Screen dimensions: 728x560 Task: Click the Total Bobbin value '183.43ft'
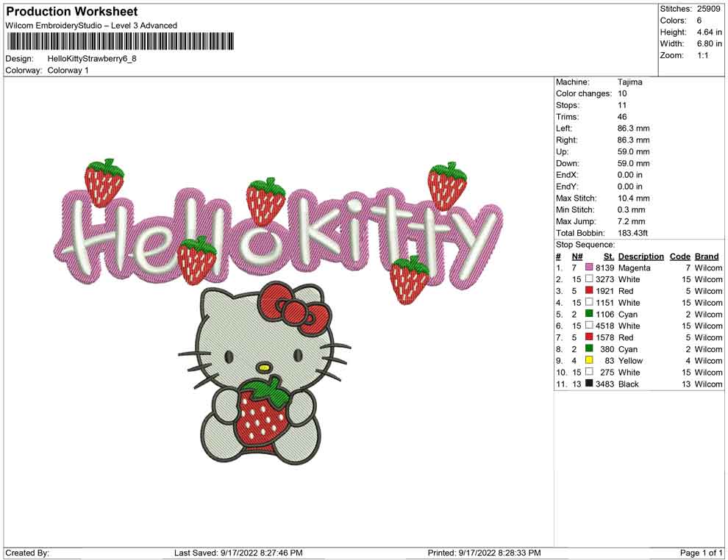pos(632,233)
